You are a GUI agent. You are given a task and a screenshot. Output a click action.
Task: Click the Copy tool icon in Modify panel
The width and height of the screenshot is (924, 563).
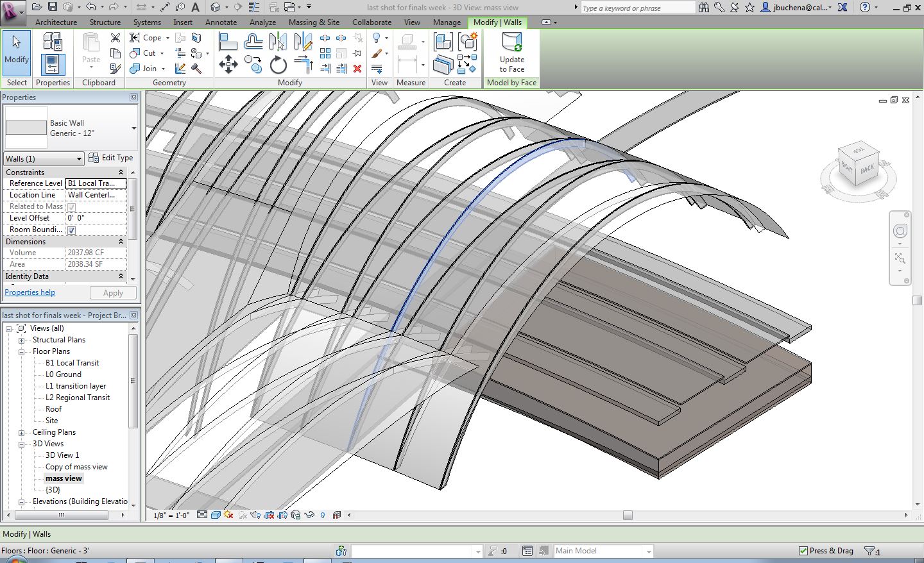[253, 65]
